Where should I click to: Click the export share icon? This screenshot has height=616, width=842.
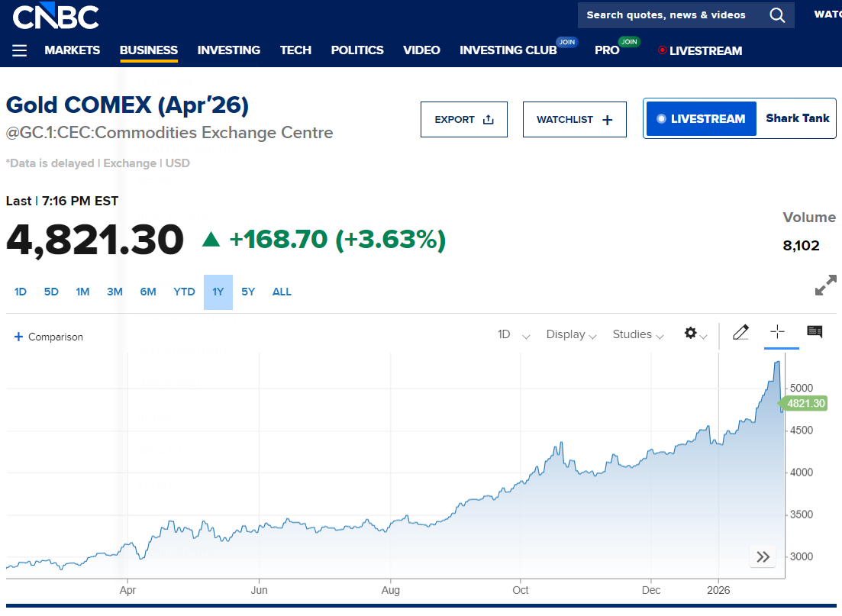[488, 119]
